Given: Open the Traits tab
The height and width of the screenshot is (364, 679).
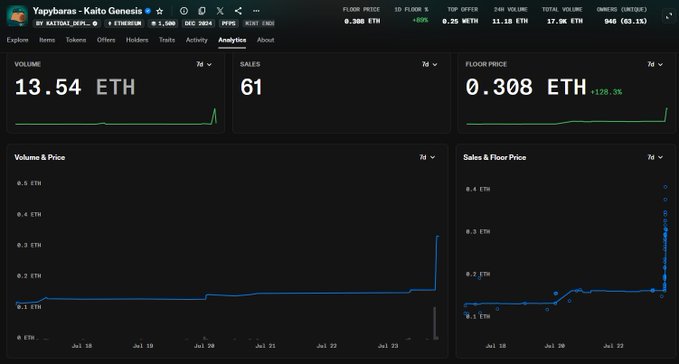Looking at the screenshot, I should [x=167, y=40].
